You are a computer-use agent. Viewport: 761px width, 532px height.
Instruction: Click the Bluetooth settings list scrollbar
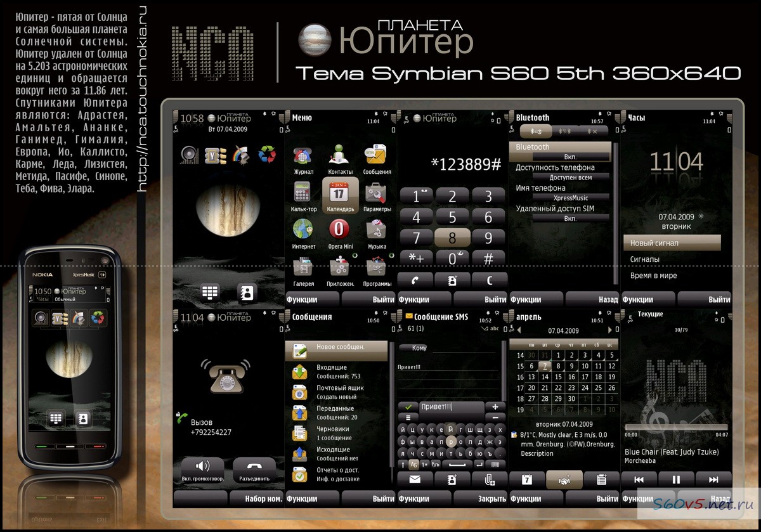pyautogui.click(x=615, y=215)
